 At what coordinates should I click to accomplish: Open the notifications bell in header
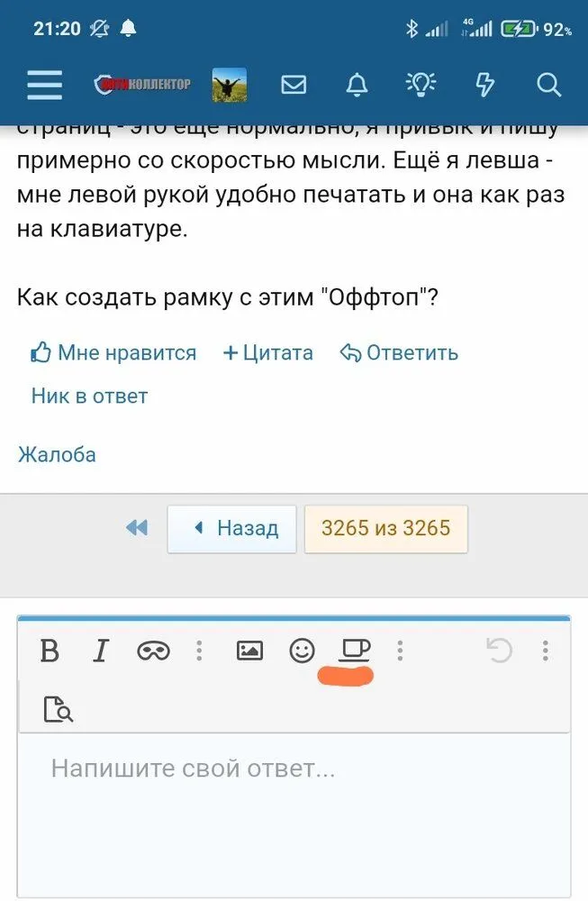coord(357,85)
